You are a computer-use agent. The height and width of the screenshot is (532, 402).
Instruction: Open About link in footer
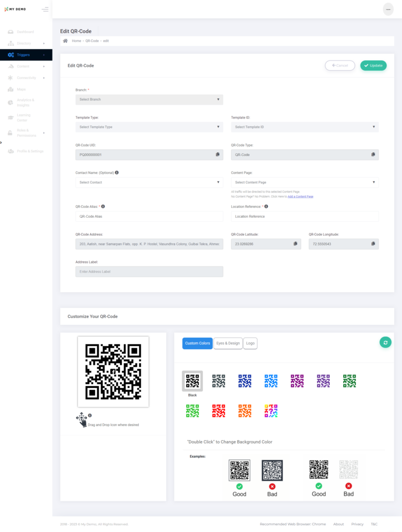338,524
